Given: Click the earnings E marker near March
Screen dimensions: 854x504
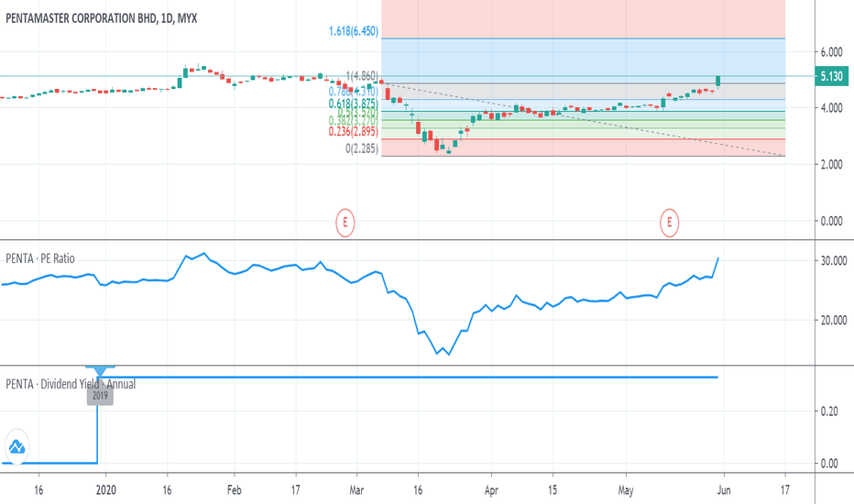Looking at the screenshot, I should (345, 223).
